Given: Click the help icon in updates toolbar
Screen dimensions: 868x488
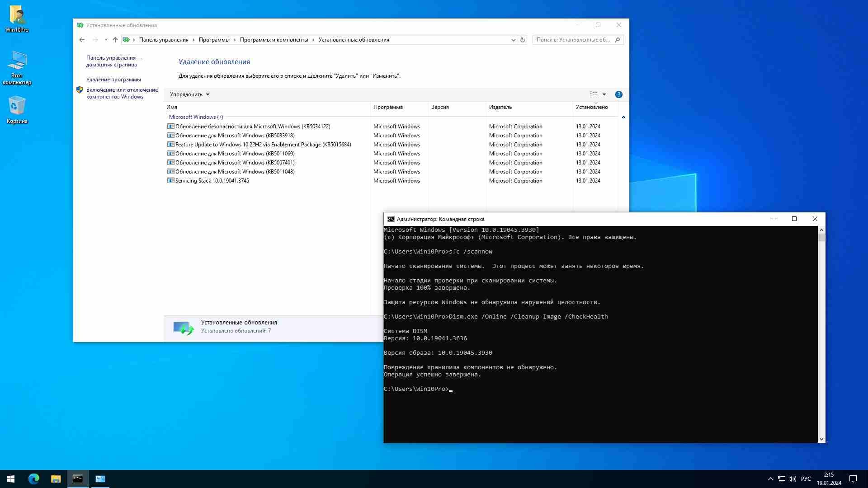Looking at the screenshot, I should [618, 94].
